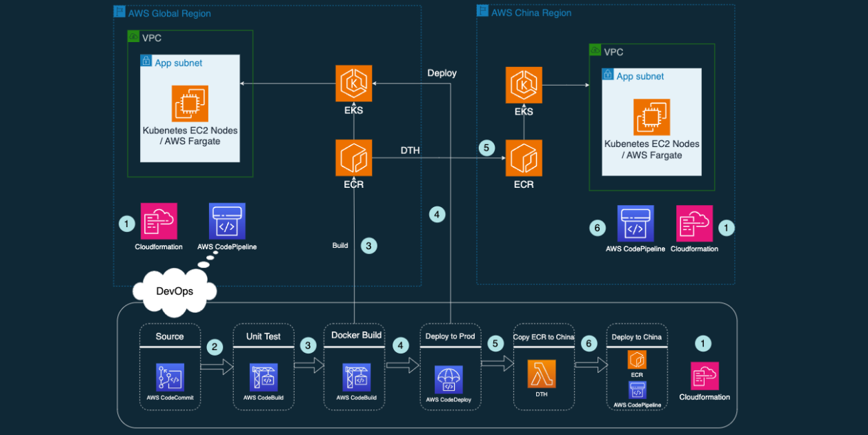
Task: Select the Kubernetes EC2 Nodes icon in China VPC
Action: click(651, 117)
